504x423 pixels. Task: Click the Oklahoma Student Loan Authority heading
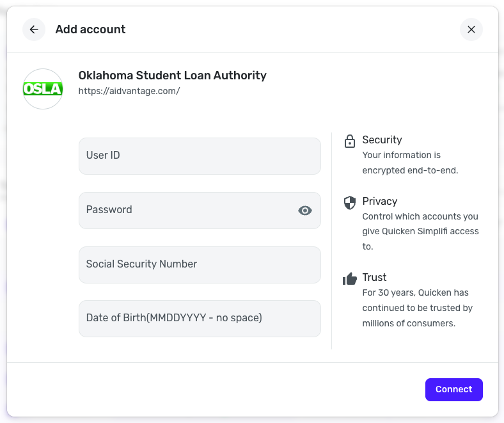172,76
